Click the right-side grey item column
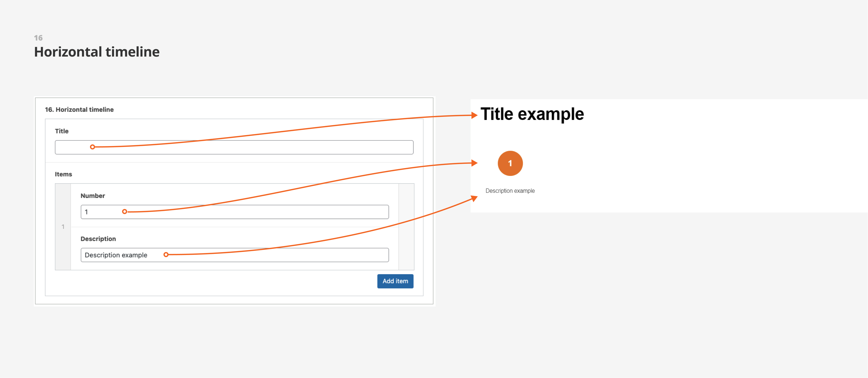The image size is (868, 378). [x=406, y=227]
